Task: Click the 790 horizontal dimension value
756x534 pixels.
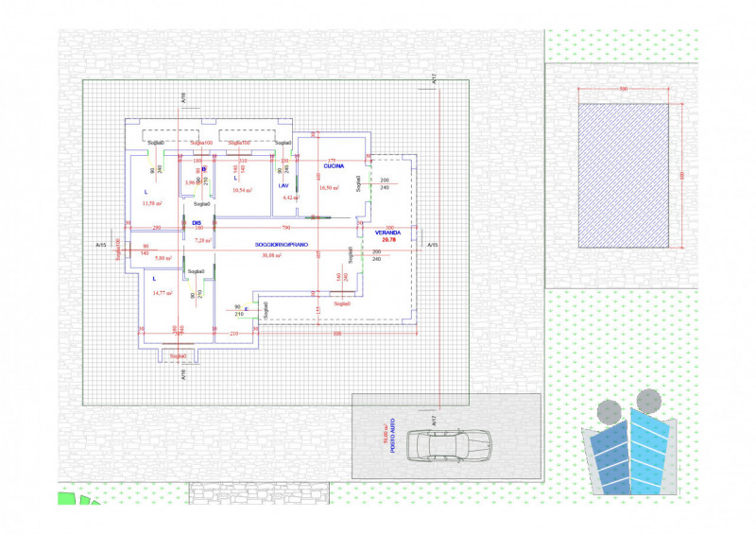Action: [x=283, y=228]
